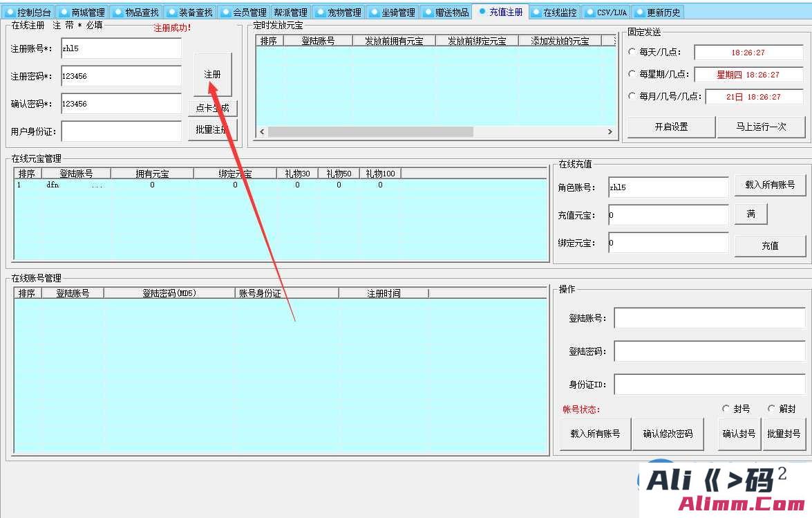
Task: Select row 1 account dfn in 在线元宝管理
Action: pos(280,185)
